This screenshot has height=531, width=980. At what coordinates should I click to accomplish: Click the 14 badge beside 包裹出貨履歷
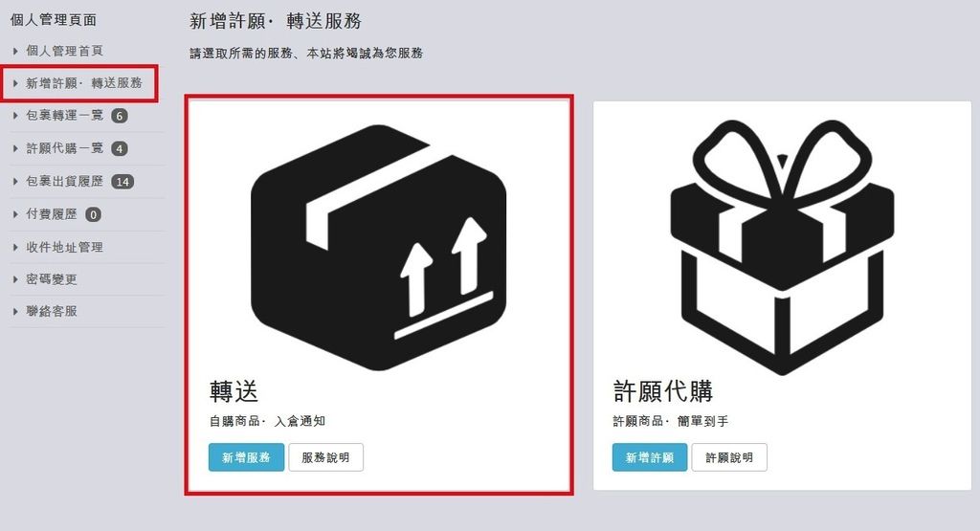click(x=122, y=182)
